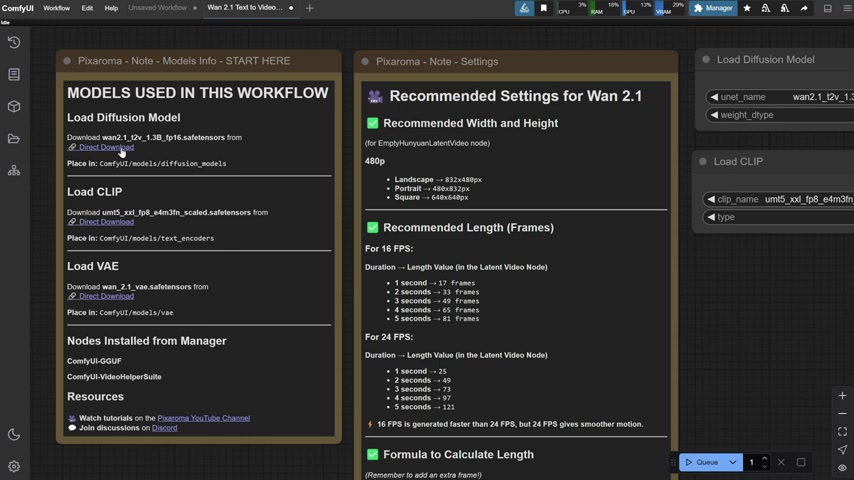Open the Discord link

tap(164, 428)
